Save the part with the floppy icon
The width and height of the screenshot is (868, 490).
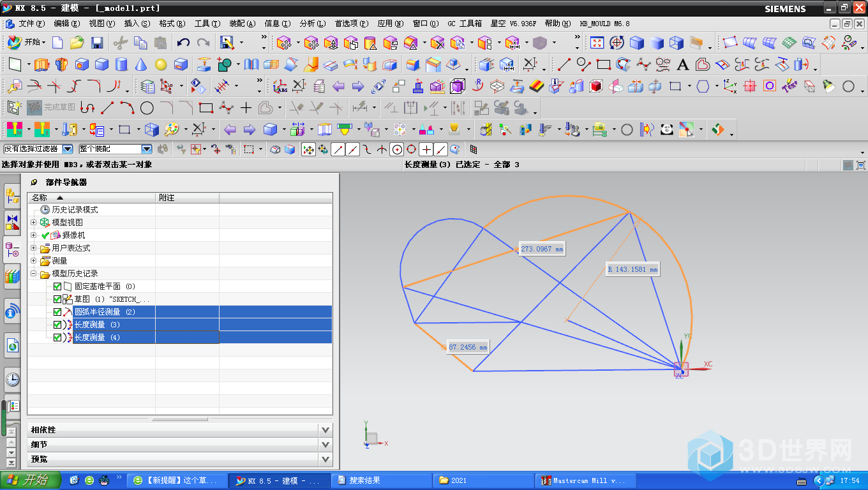tap(97, 43)
